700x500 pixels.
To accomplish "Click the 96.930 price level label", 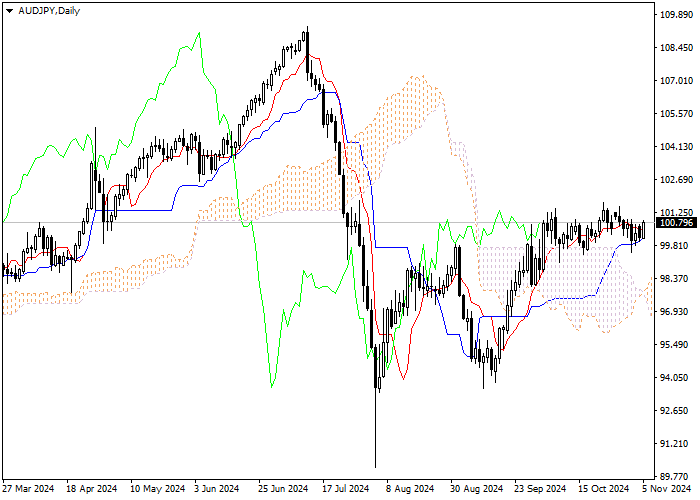I will (x=674, y=312).
